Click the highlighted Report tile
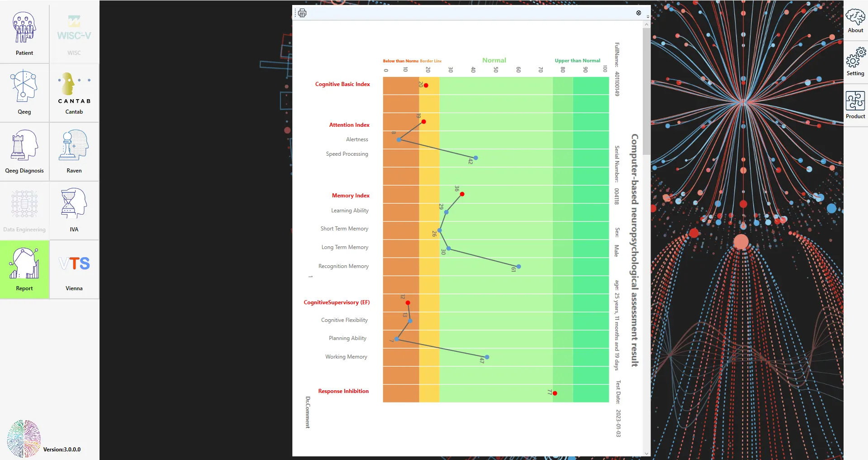Screen dimensions: 868x460 24,269
